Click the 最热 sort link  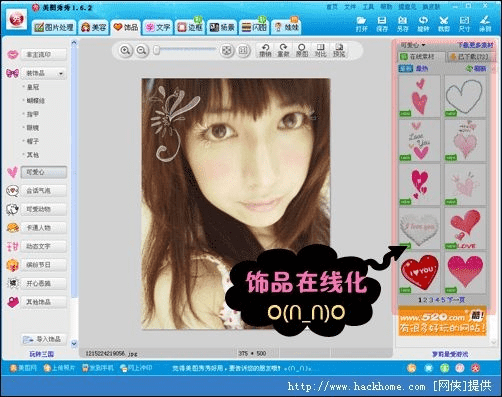tap(422, 69)
